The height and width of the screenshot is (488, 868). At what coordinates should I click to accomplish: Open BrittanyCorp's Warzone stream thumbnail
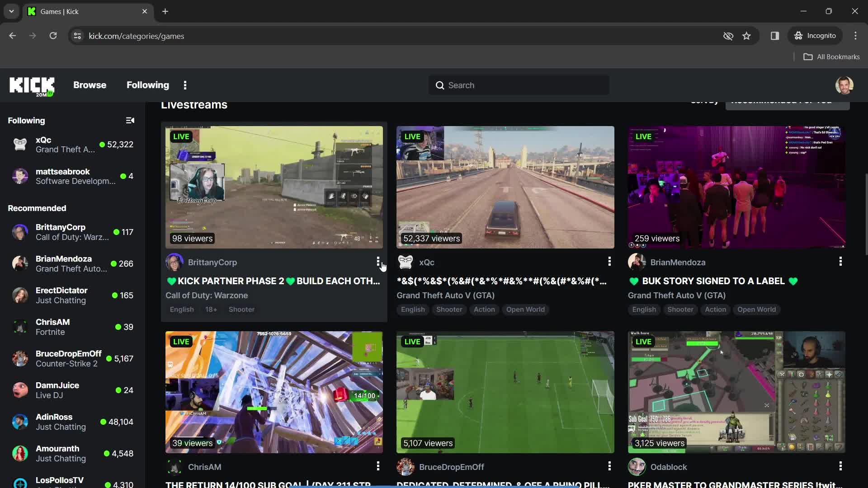tap(274, 187)
